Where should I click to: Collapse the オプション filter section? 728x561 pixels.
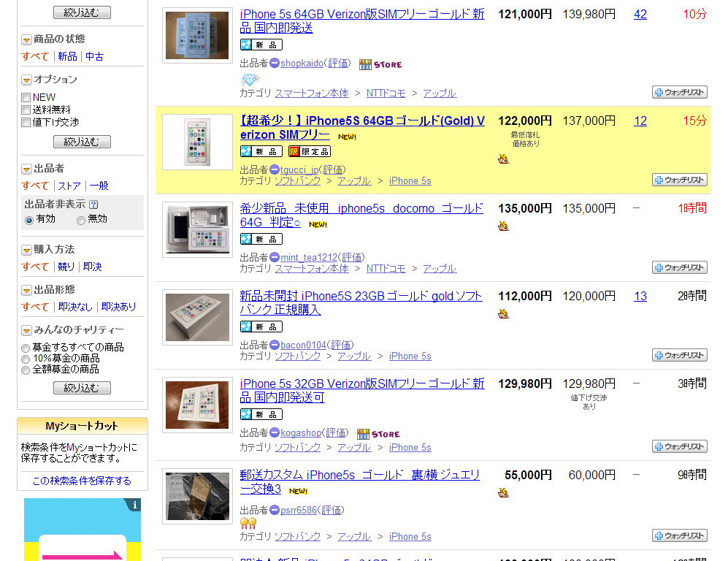pos(26,80)
